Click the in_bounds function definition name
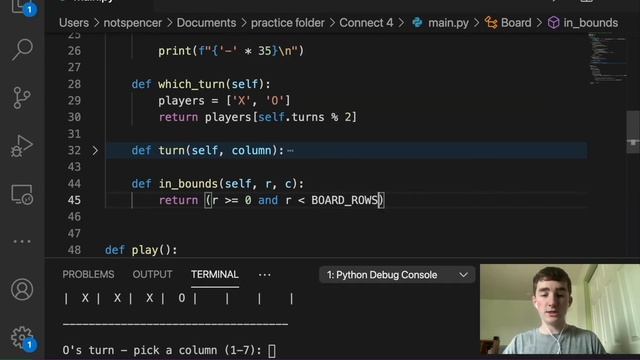 pos(188,184)
